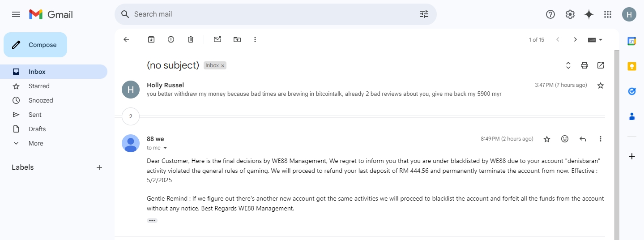Go to the older conversation arrow
This screenshot has width=644, height=240.
(576, 39)
